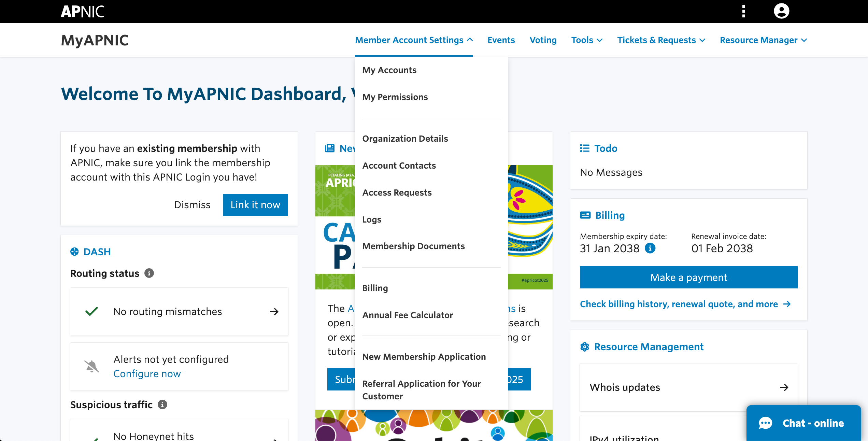Click the '01 Feb 2038' renewal date
The width and height of the screenshot is (868, 441).
722,248
